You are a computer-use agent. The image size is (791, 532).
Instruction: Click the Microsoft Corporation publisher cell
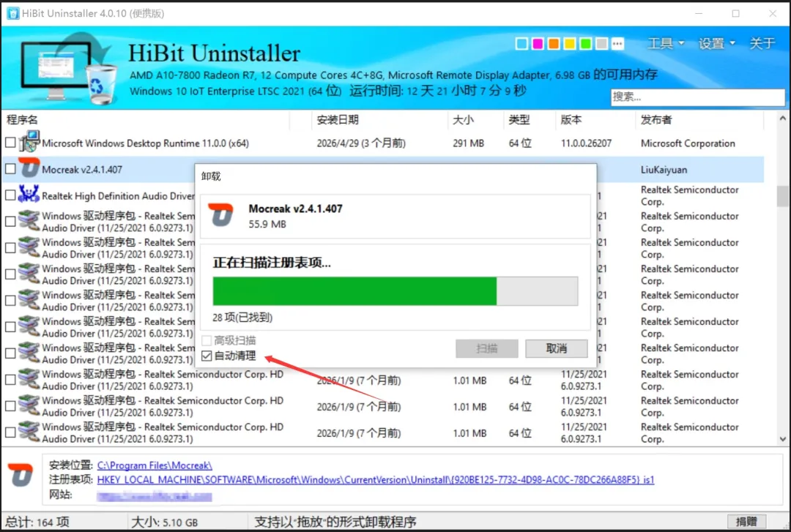pyautogui.click(x=688, y=143)
